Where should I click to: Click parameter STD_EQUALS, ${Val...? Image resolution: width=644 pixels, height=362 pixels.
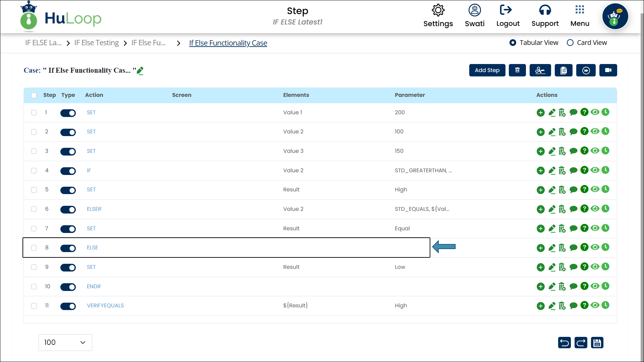(422, 209)
